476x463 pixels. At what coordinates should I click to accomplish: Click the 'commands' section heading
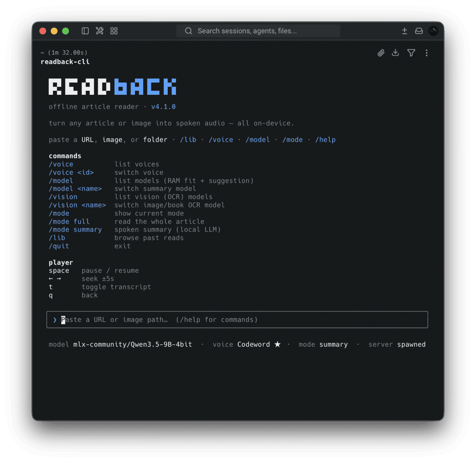click(65, 156)
